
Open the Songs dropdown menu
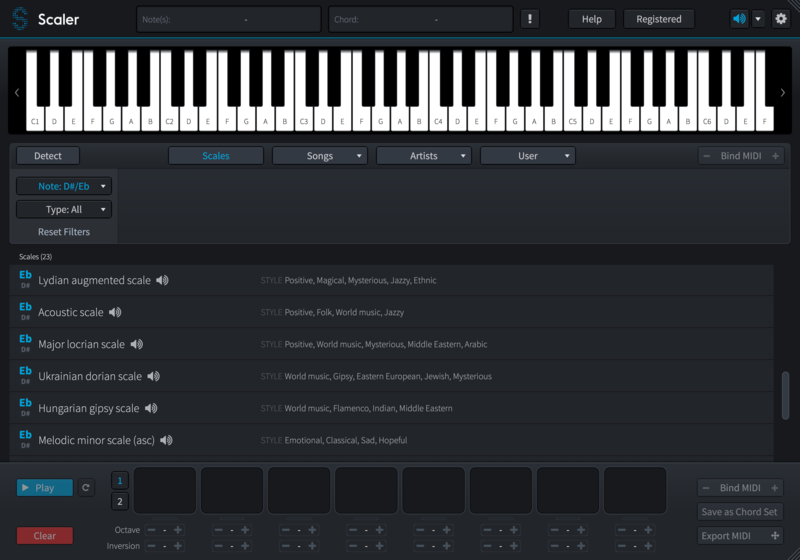coord(320,156)
